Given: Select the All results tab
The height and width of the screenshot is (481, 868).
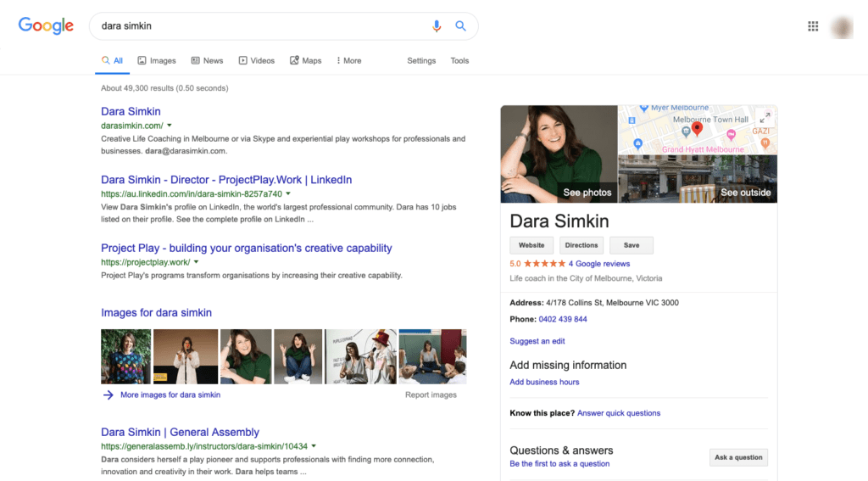Looking at the screenshot, I should (x=113, y=60).
